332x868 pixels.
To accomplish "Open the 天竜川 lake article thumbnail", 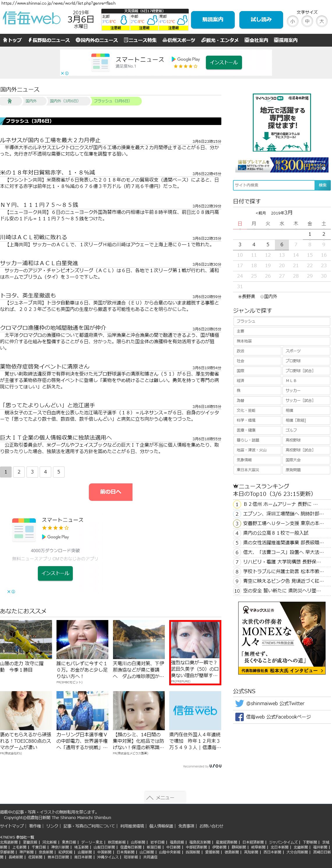I will pos(139,639).
